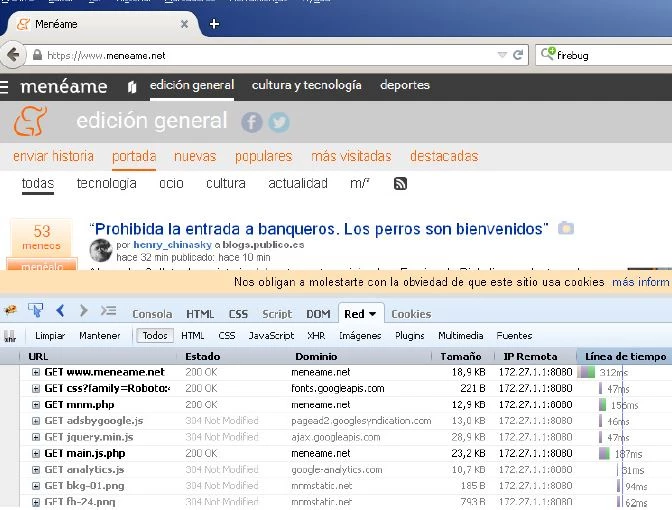This screenshot has width=672, height=510.
Task: Click the browser back button
Action: 13,55
